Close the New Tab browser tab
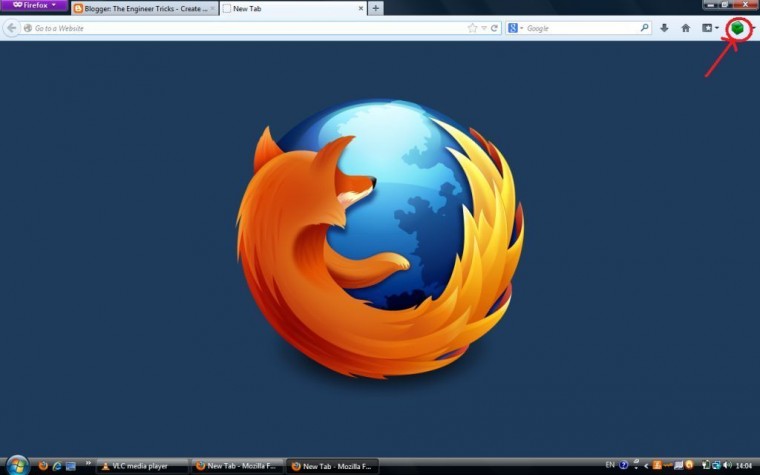760x475 pixels. pyautogui.click(x=361, y=8)
